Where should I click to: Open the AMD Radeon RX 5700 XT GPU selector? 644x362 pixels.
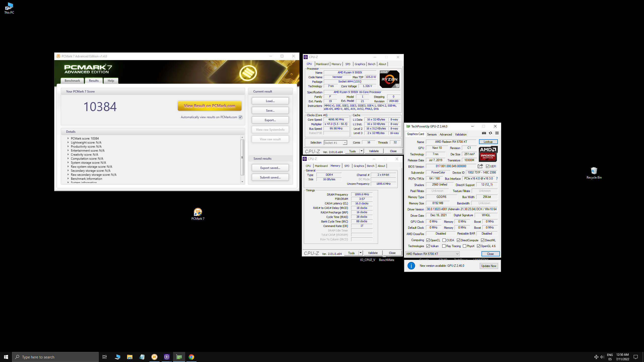tap(432, 254)
